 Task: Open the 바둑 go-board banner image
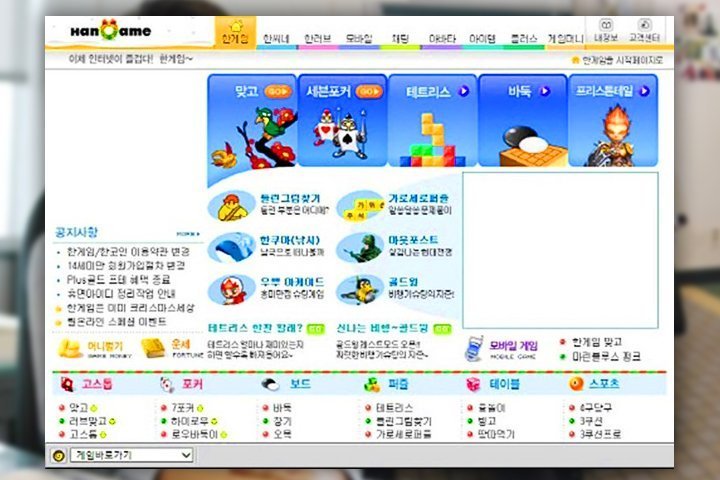(532, 146)
